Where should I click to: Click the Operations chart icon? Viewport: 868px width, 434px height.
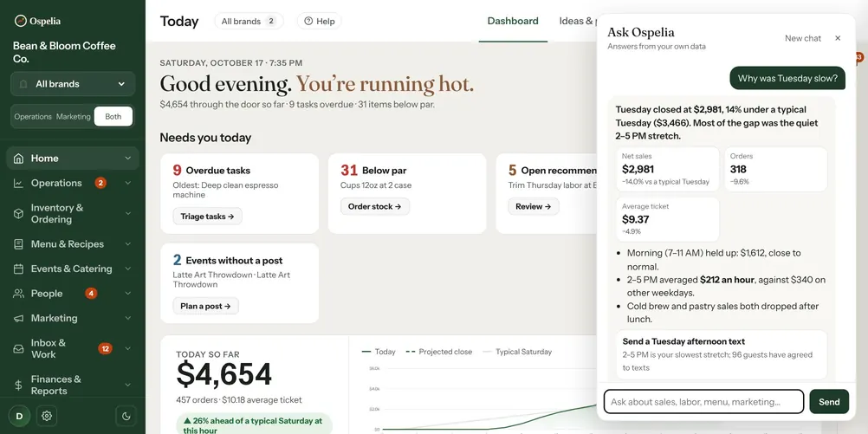18,184
